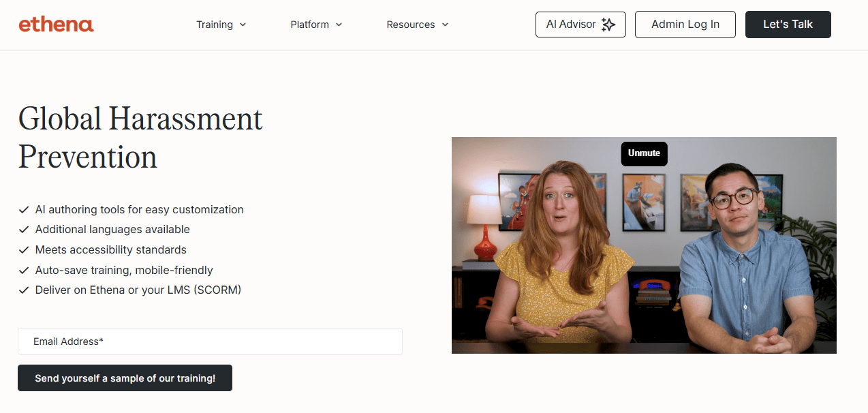Viewport: 868px width, 413px height.
Task: Click the ethena logo
Action: (57, 25)
